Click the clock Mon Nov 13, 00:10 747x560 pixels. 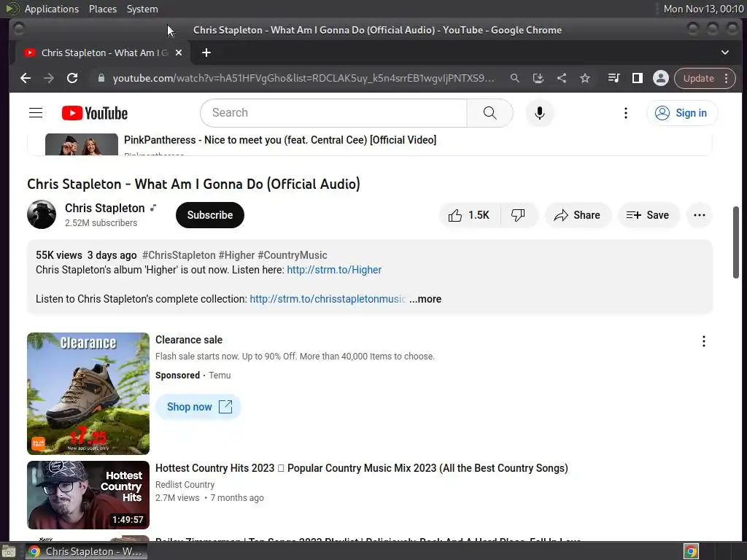[x=703, y=9]
